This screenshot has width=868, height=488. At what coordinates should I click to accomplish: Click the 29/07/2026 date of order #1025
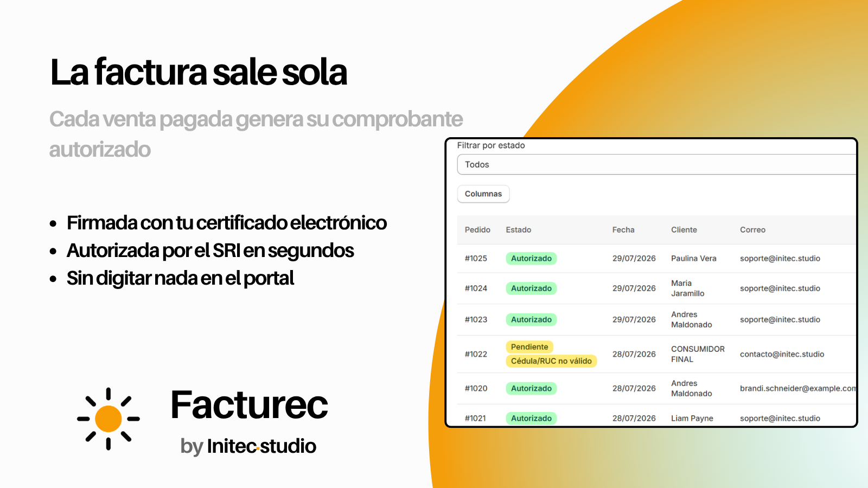pos(634,259)
